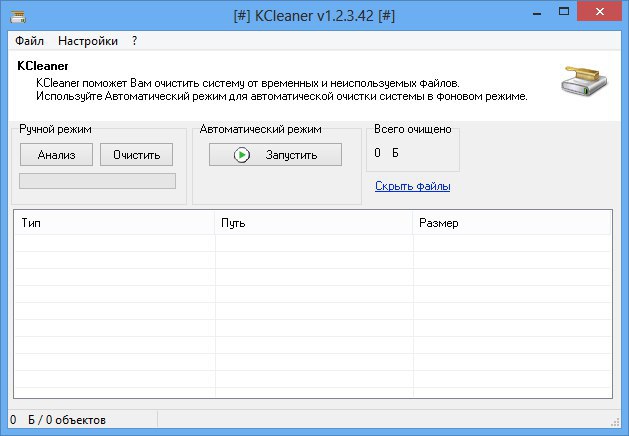The height and width of the screenshot is (436, 629).
Task: Open the Файл menu
Action: tap(29, 41)
